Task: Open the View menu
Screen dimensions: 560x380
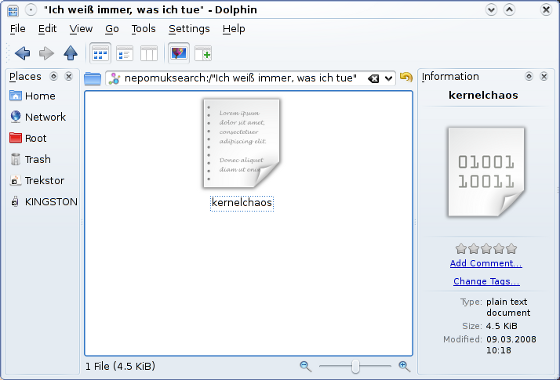Action: click(81, 29)
